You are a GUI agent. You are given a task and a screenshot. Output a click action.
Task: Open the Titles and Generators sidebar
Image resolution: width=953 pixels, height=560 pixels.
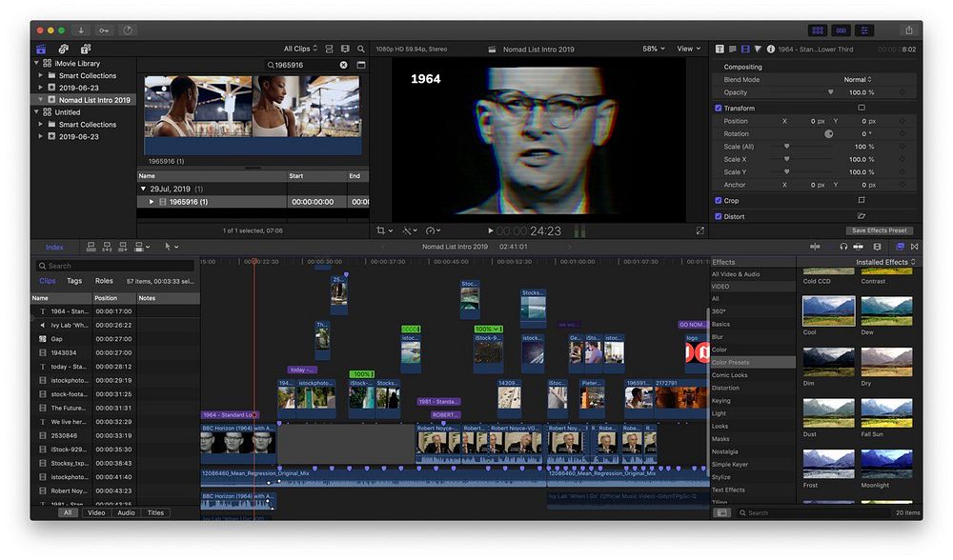coord(85,49)
